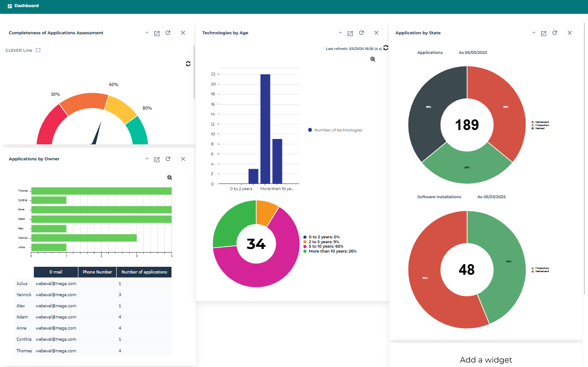Screen dimensions: 588x367
Task: Collapse the Technologies by Age widget
Action: click(x=340, y=33)
